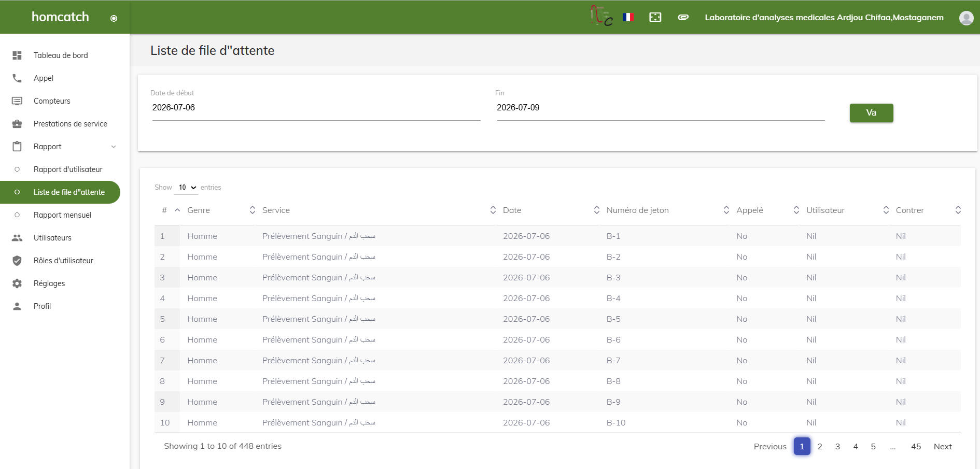Expand the Rapport menu chevron
The width and height of the screenshot is (980, 469).
[114, 147]
